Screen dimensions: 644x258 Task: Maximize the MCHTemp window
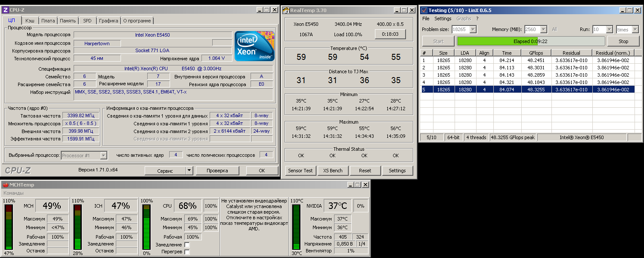[x=357, y=185]
